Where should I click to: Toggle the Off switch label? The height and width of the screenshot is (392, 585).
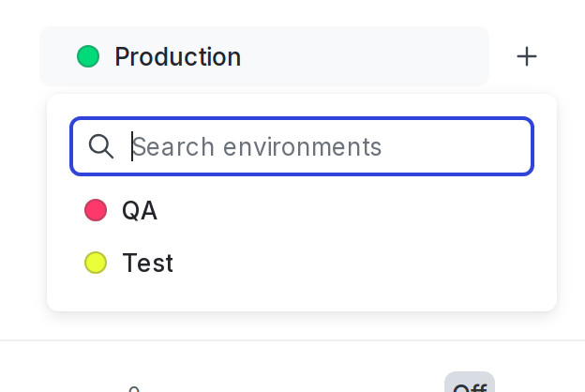[469, 384]
